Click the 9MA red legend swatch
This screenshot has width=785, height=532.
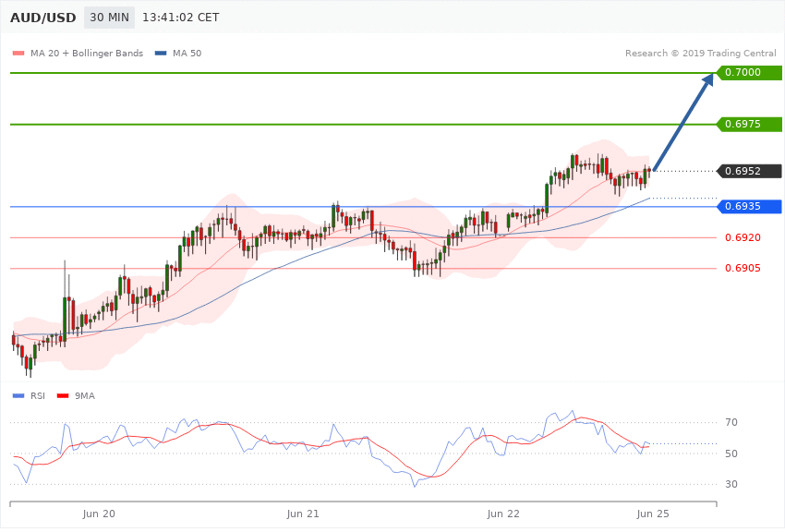coord(63,396)
